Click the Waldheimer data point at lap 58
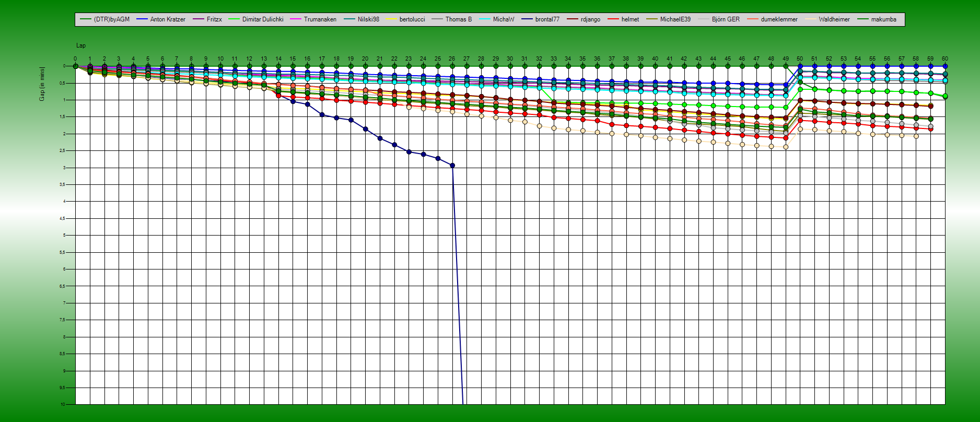 [x=916, y=136]
